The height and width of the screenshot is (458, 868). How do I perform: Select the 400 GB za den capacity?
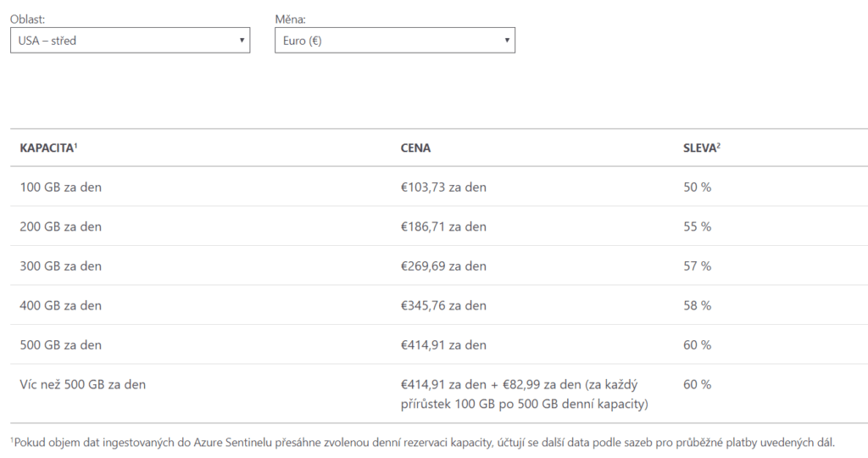60,305
